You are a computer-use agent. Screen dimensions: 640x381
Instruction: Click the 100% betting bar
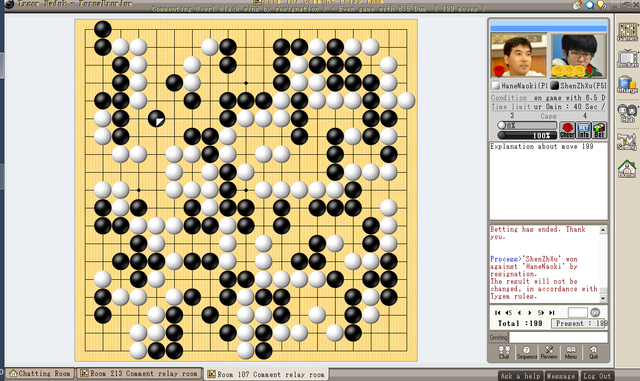tap(527, 135)
